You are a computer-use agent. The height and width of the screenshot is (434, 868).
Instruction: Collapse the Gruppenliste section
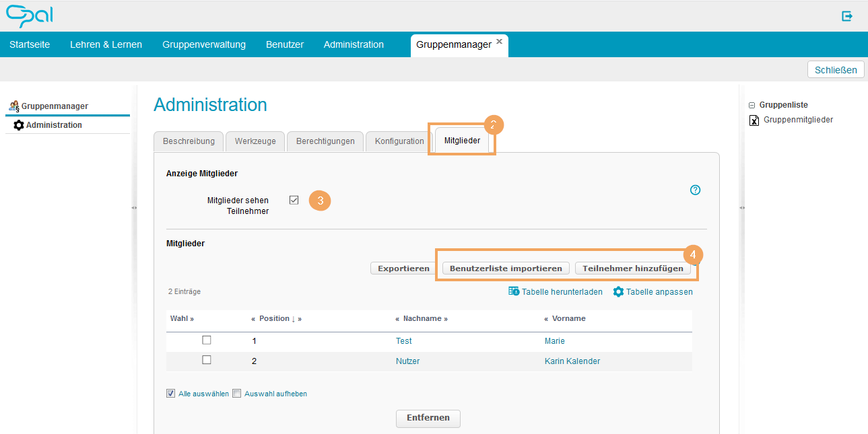(752, 105)
